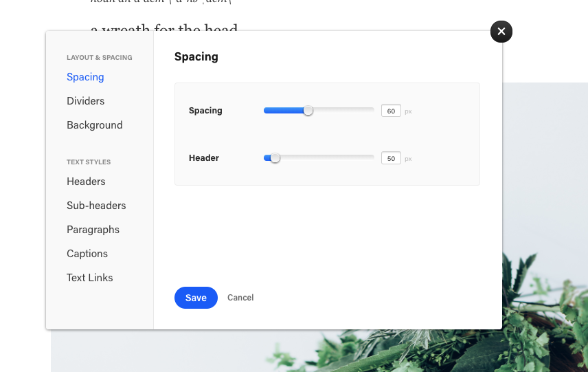
Task: Click the LAYOUT & SPACING section label
Action: pos(100,58)
